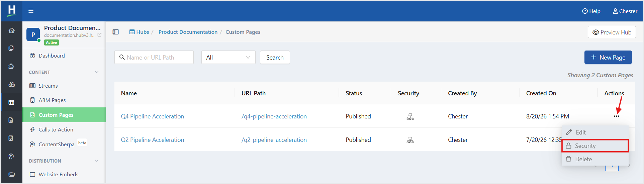Open the All status filter dropdown

(x=228, y=57)
